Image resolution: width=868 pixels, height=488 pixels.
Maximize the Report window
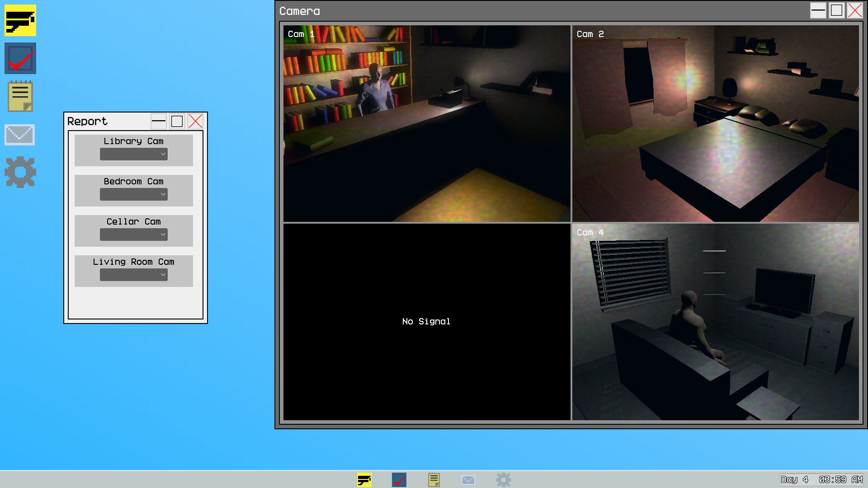[x=177, y=121]
